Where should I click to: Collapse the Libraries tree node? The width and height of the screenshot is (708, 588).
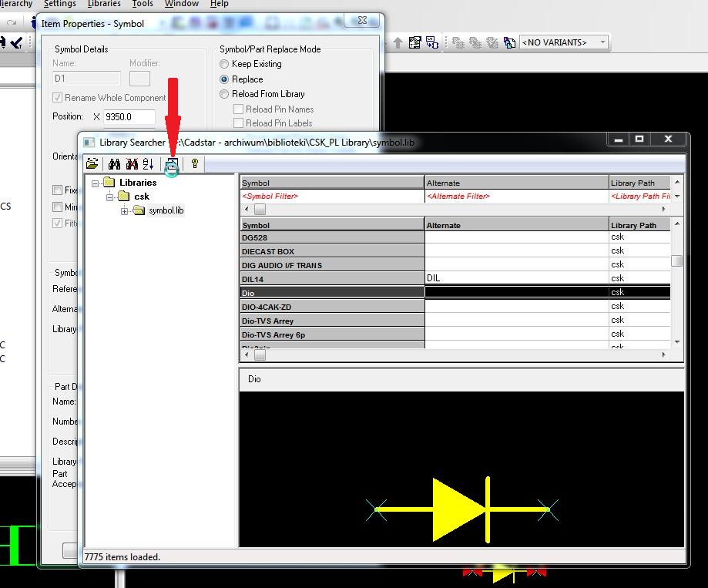(96, 183)
